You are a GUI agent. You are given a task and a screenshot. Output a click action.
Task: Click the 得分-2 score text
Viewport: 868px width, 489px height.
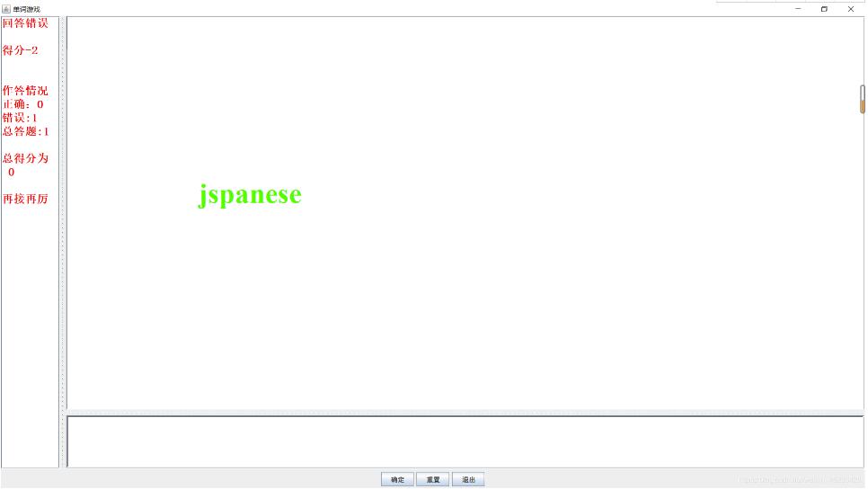(21, 50)
